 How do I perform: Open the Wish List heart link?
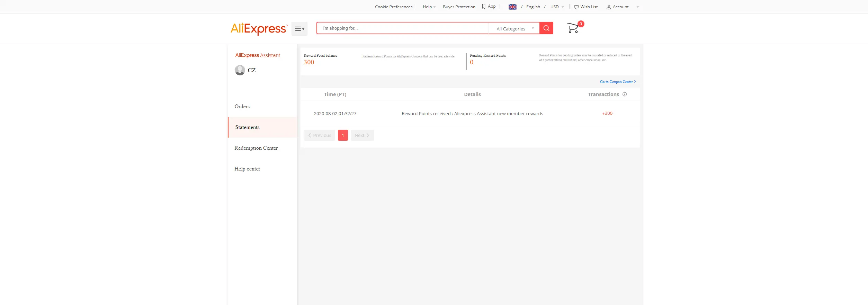[586, 7]
